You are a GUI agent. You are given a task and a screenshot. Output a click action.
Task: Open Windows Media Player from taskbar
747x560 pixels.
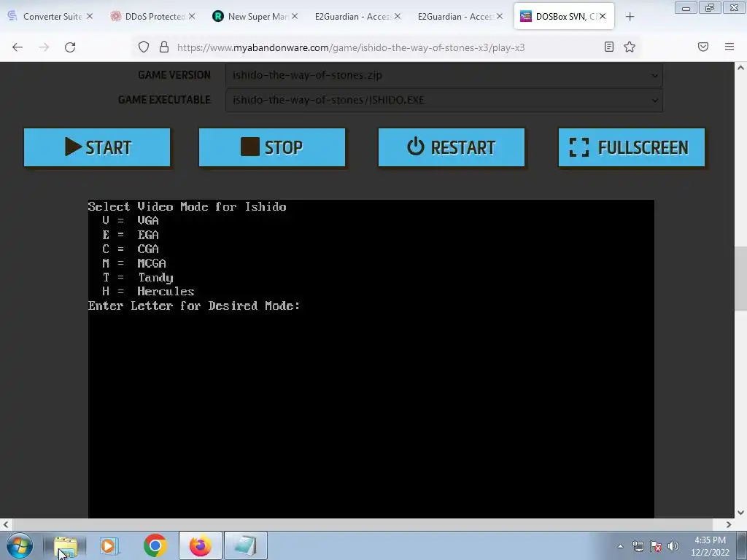(x=109, y=545)
